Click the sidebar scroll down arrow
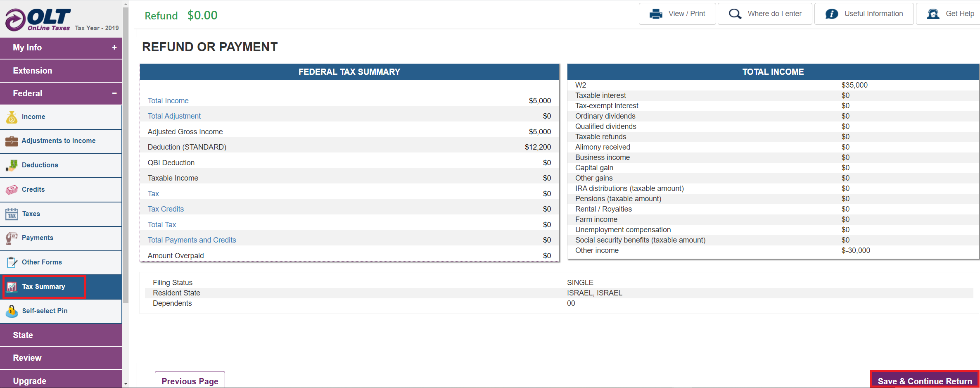 [x=126, y=384]
